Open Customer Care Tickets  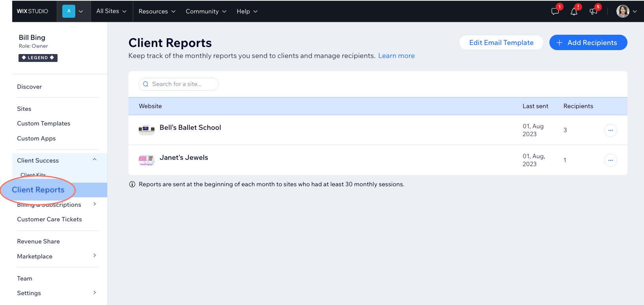click(50, 219)
